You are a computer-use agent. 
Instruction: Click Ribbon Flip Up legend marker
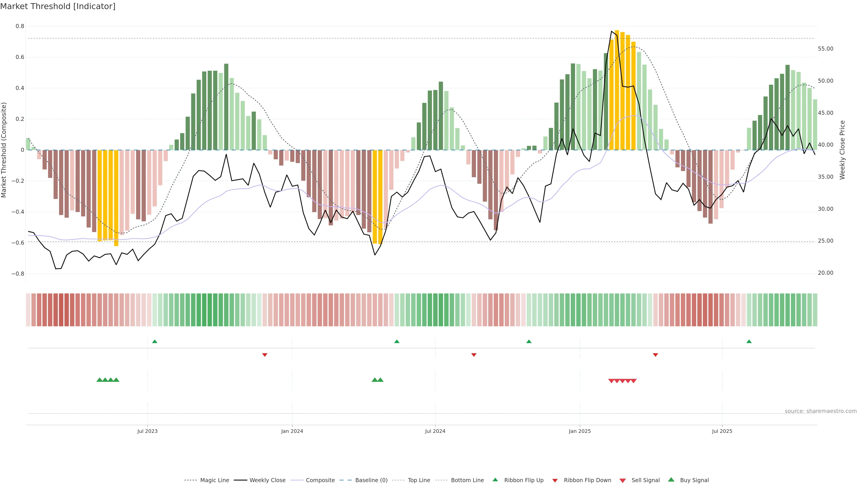[495, 480]
